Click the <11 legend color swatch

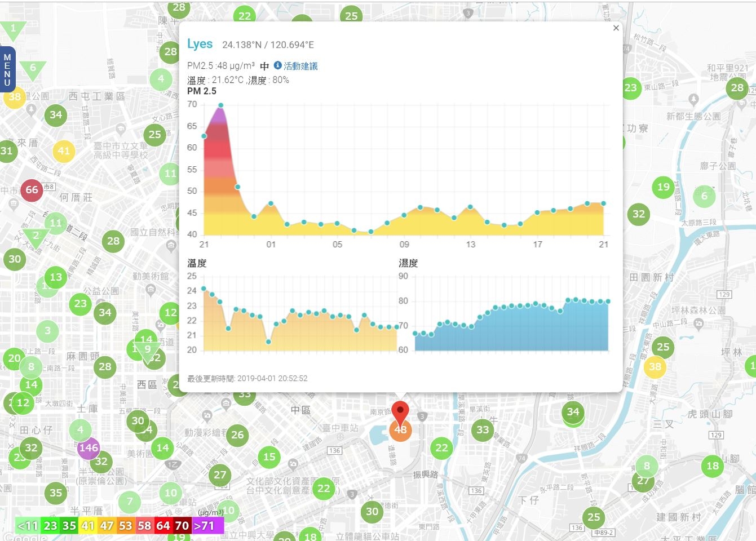[x=28, y=526]
